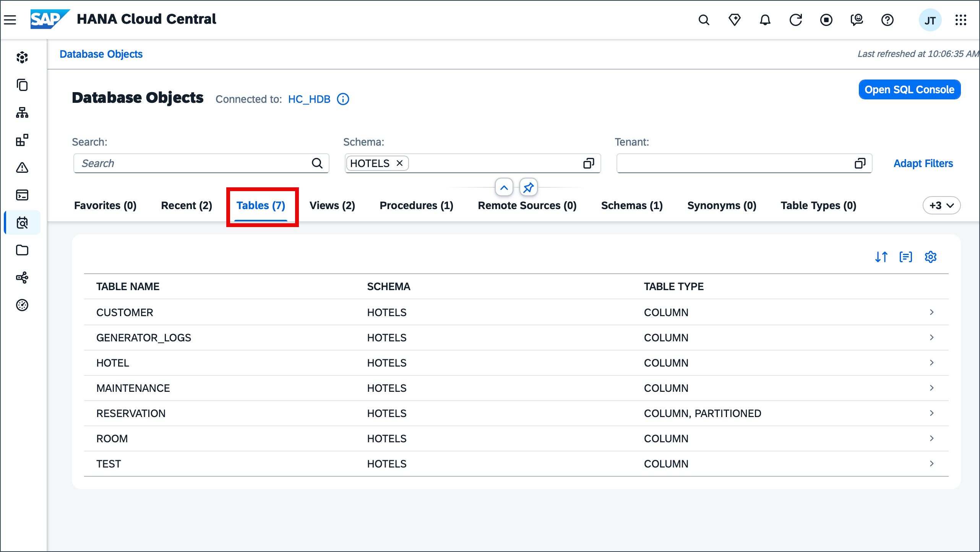Open GENERATOR_LOGS row details chevron
The image size is (980, 552).
point(932,338)
